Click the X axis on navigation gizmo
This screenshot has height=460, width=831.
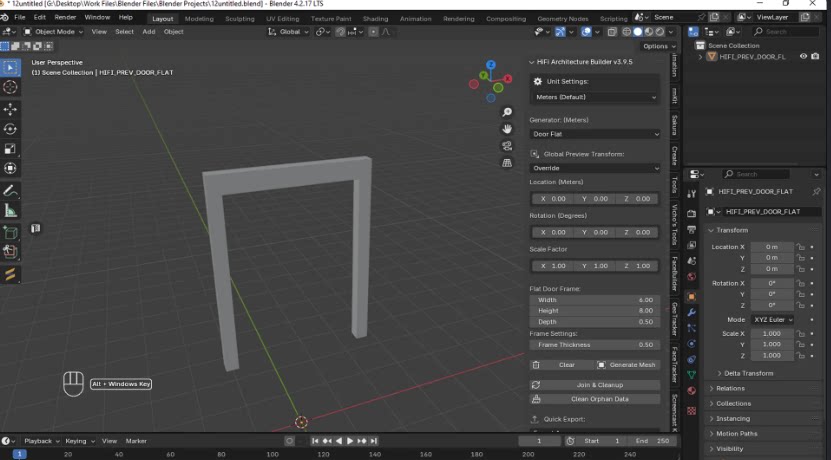pyautogui.click(x=508, y=78)
